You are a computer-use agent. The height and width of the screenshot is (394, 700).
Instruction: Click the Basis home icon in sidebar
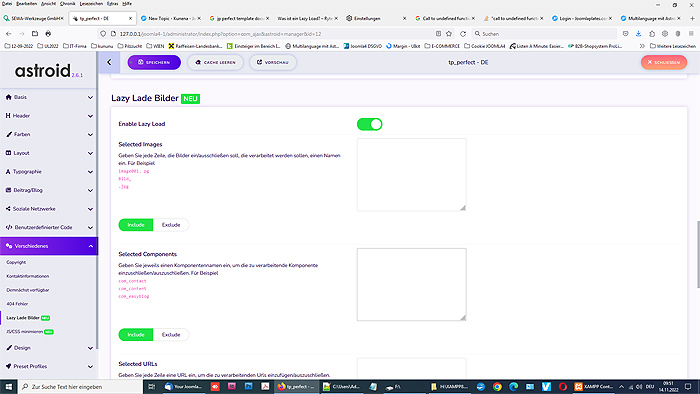pyautogui.click(x=8, y=97)
